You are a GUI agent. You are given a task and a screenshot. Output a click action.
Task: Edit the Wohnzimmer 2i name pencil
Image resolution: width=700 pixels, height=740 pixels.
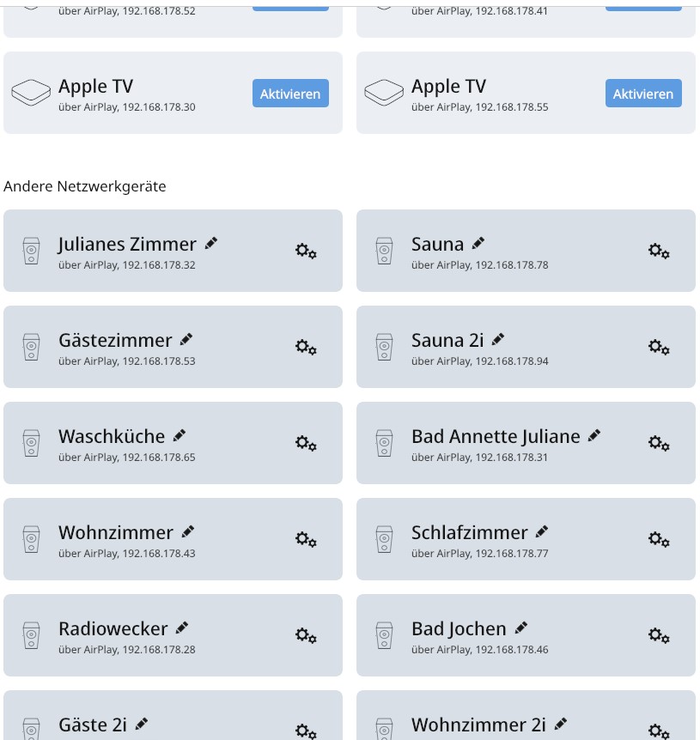(x=561, y=724)
